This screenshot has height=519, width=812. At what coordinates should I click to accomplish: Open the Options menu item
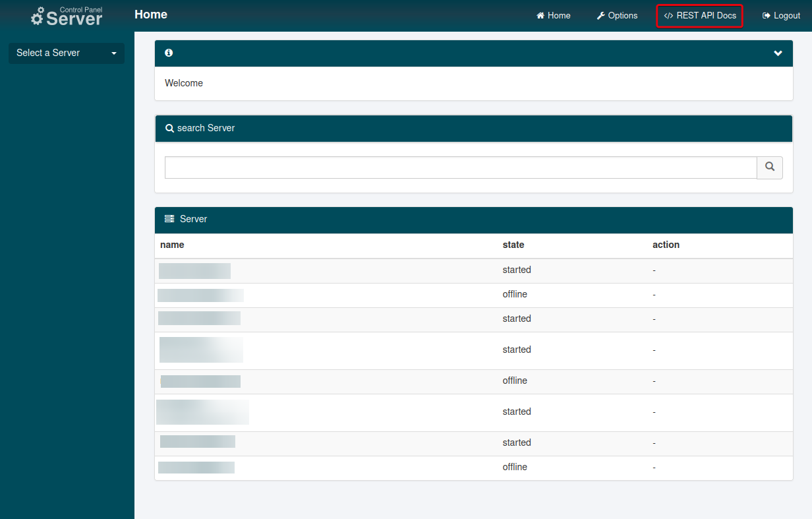click(622, 16)
